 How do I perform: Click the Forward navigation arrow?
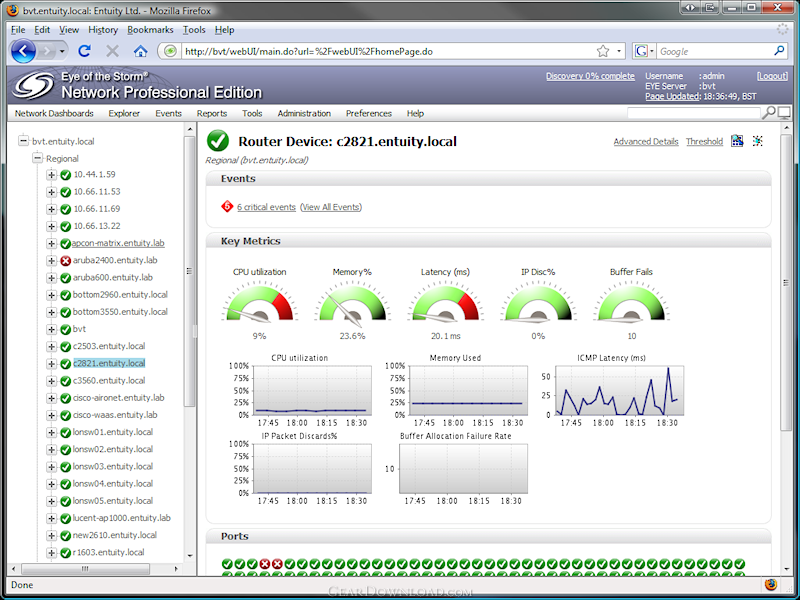pyautogui.click(x=47, y=51)
